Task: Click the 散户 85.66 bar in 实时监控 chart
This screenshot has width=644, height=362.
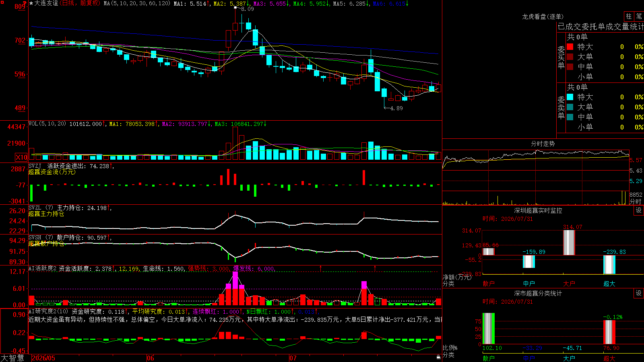Action: pos(489,252)
